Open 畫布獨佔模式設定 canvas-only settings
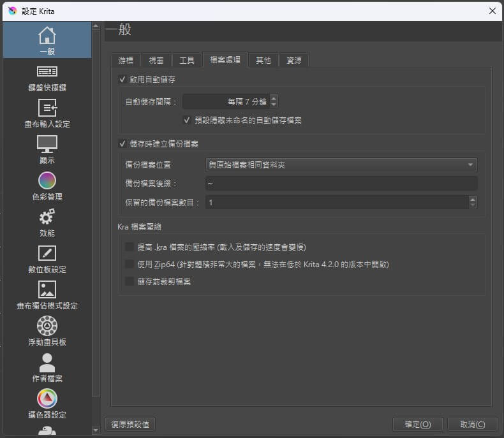This screenshot has width=504, height=438. coord(47,295)
